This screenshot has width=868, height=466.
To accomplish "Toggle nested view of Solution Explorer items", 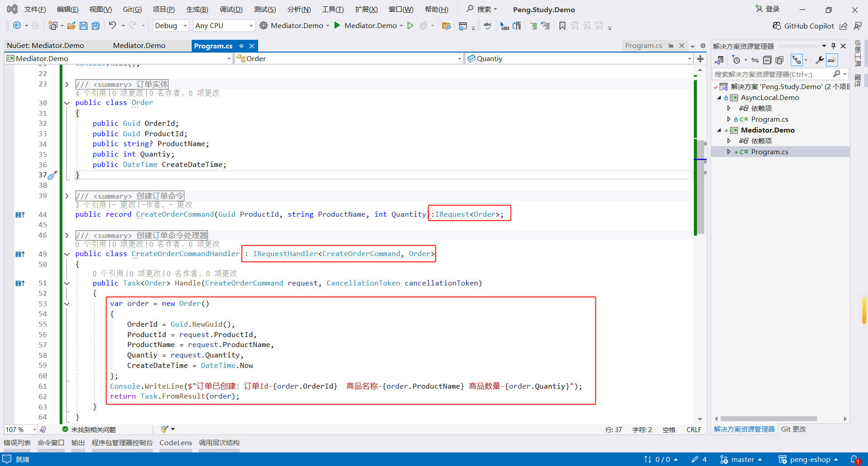I will pos(797,60).
